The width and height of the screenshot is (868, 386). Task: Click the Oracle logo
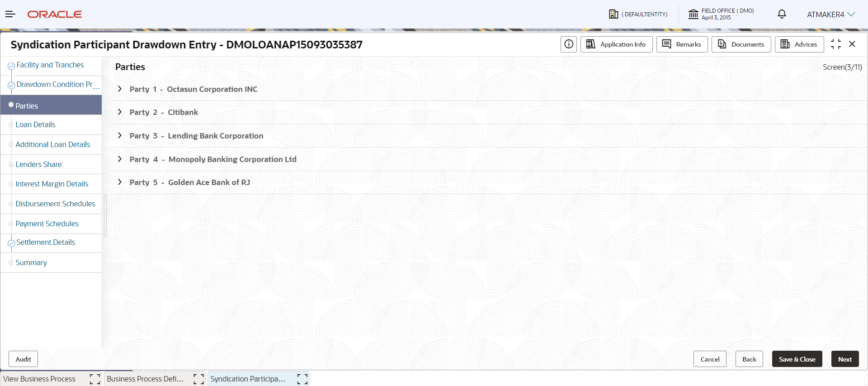[x=55, y=14]
